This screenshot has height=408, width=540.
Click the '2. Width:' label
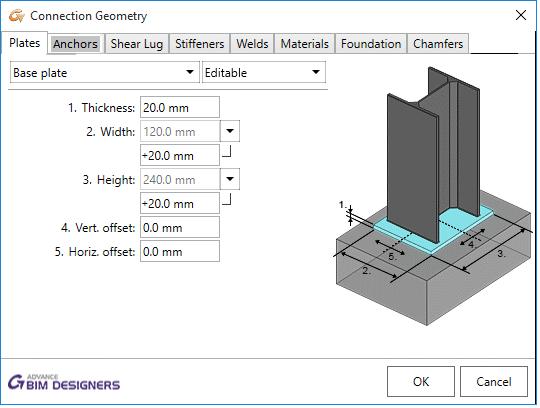(x=111, y=132)
